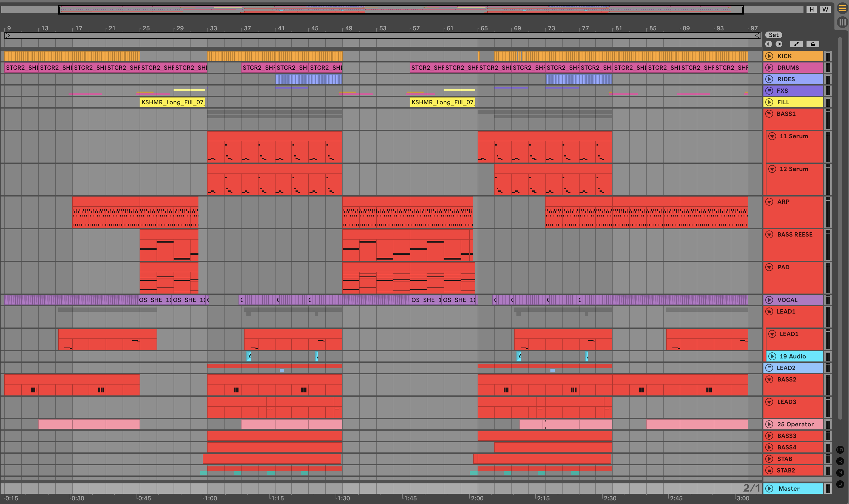
Task: Toggle Track Delay D button
Action: click(x=840, y=484)
